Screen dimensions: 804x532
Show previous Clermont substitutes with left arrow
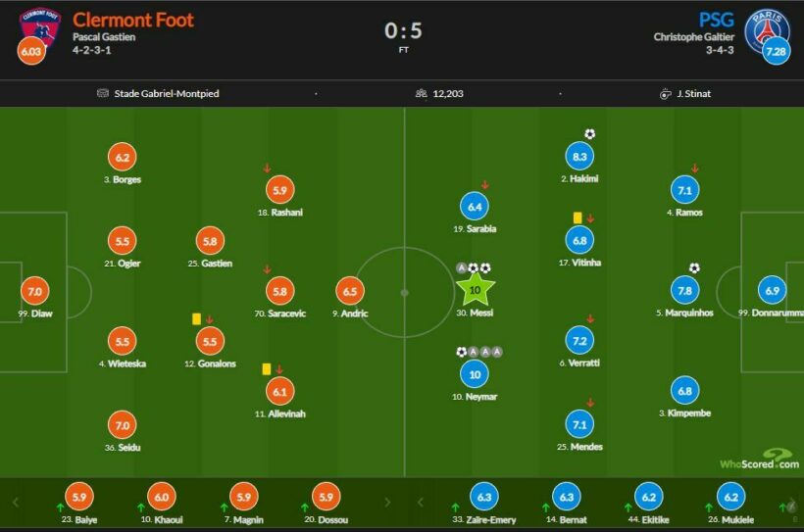(x=16, y=503)
